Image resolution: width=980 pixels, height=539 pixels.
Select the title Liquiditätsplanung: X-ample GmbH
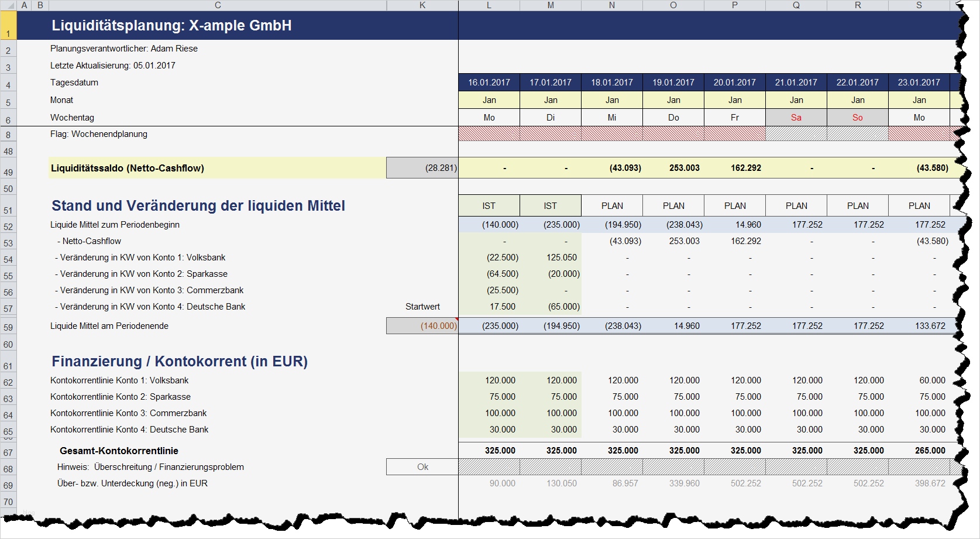click(171, 26)
